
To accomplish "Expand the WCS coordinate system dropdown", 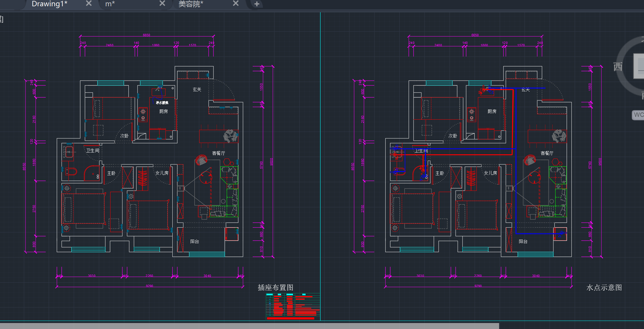I will click(638, 115).
